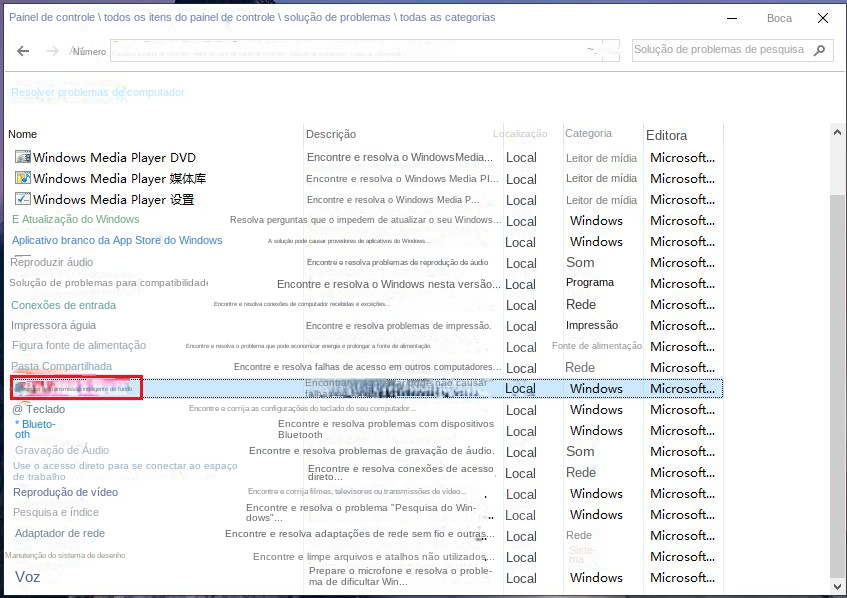This screenshot has height=598, width=847.
Task: Select the Windows Media Player 设置 checkmark icon
Action: [22, 199]
